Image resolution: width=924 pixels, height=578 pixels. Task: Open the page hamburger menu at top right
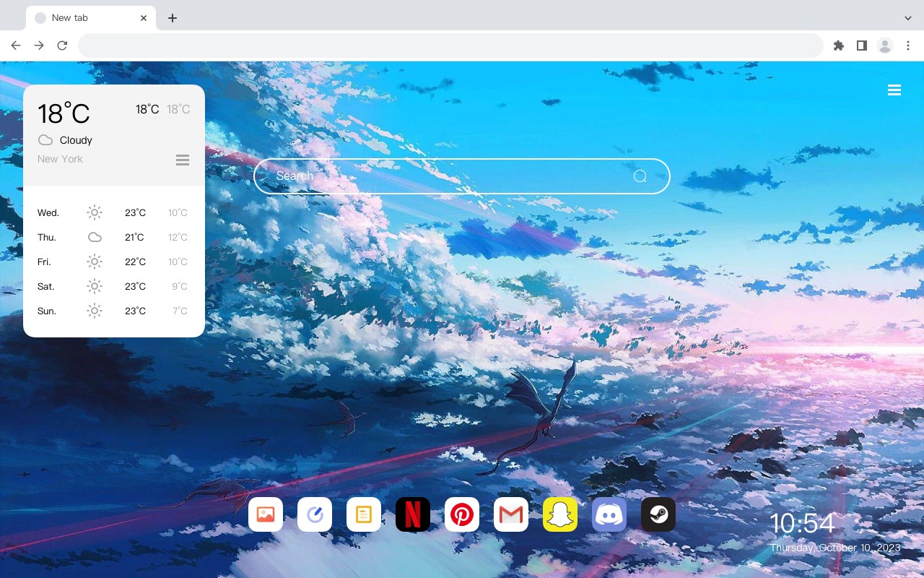coord(894,90)
